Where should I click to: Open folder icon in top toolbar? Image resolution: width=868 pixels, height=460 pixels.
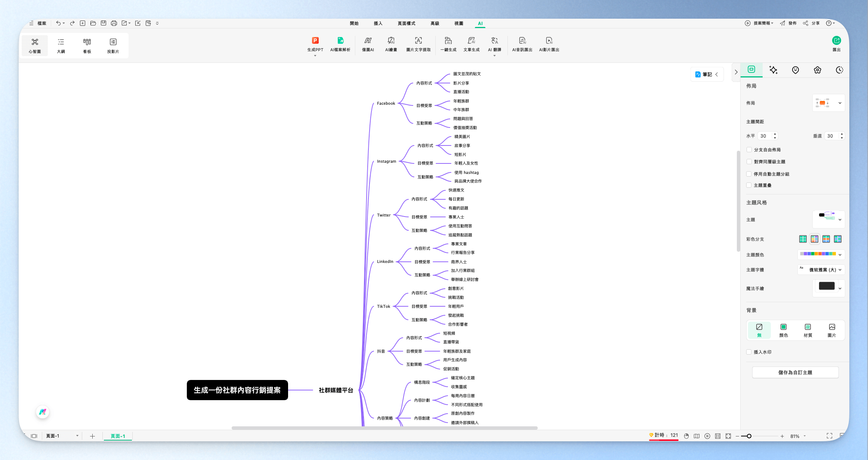(93, 23)
